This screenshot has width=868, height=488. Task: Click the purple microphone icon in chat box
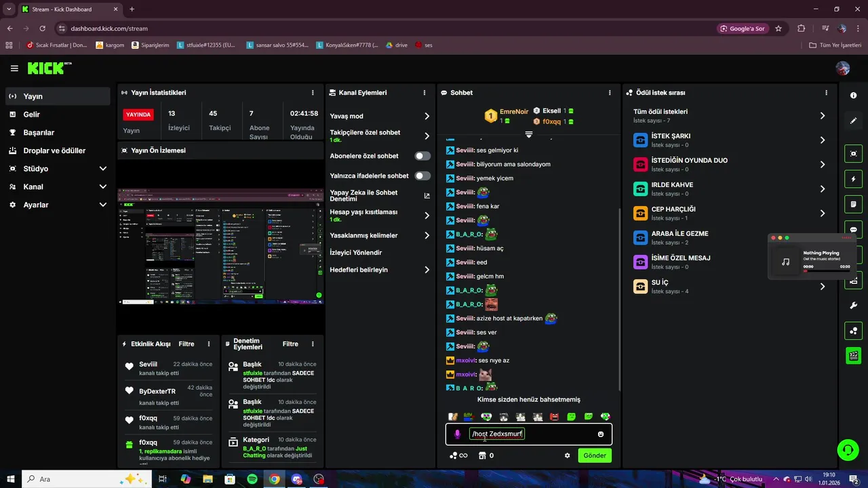click(457, 434)
